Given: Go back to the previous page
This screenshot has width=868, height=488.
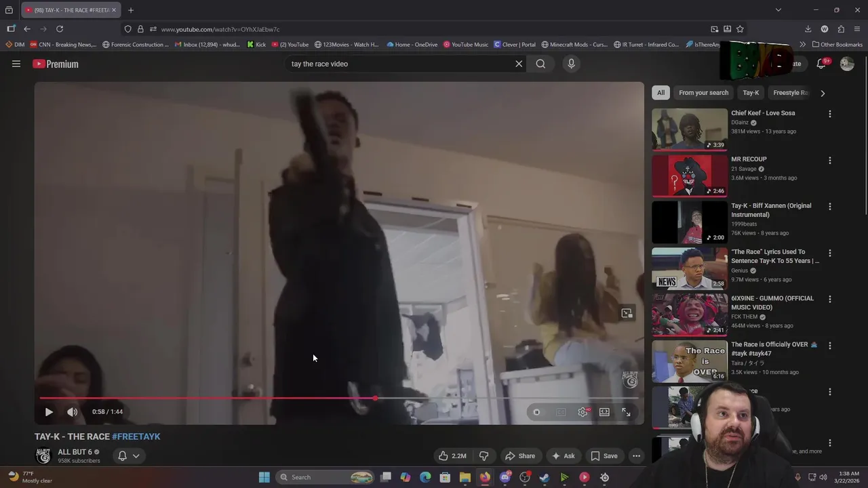Looking at the screenshot, I should tap(27, 29).
